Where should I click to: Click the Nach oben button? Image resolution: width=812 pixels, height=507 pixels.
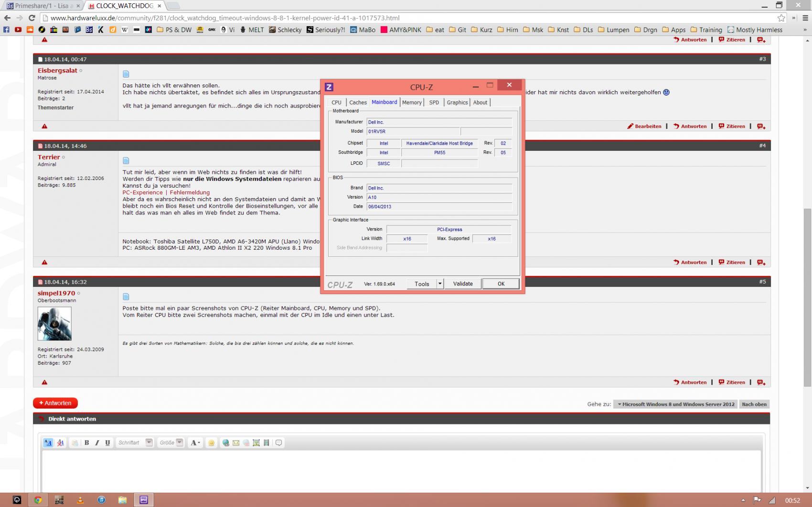[x=754, y=404]
